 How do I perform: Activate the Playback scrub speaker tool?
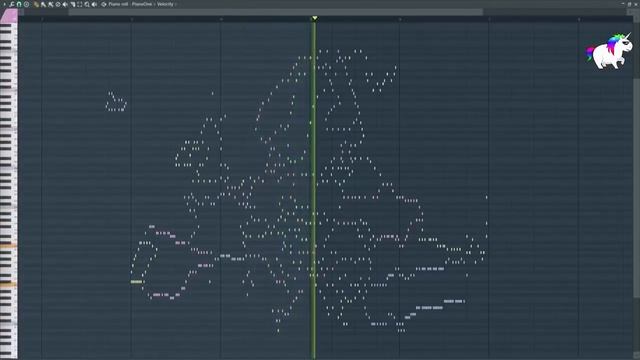tap(94, 4)
